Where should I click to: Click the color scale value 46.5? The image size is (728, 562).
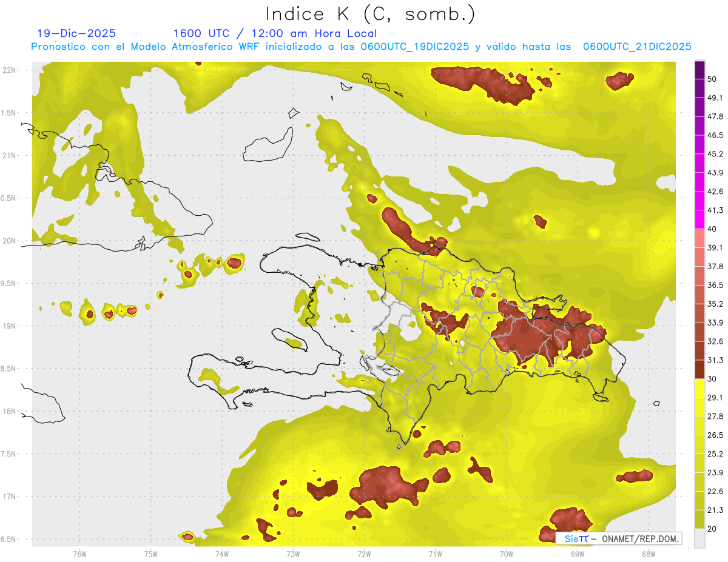click(x=715, y=135)
